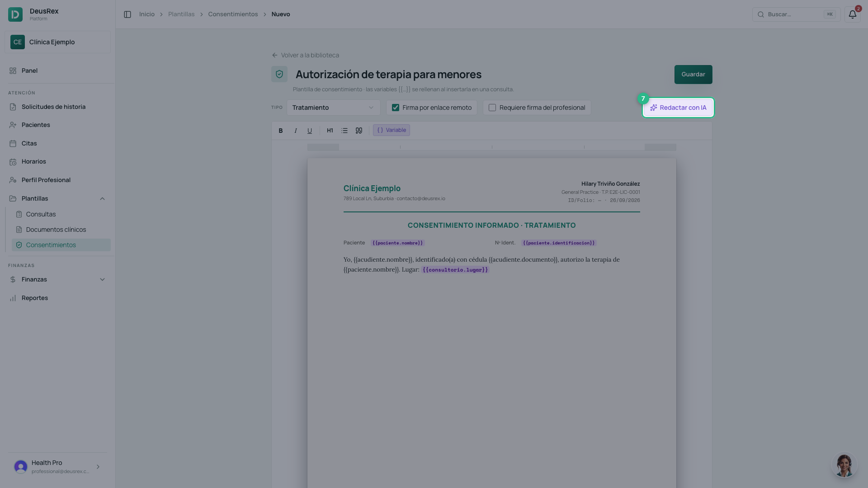
Task: Open the Health Pro account menu arrow
Action: click(98, 467)
